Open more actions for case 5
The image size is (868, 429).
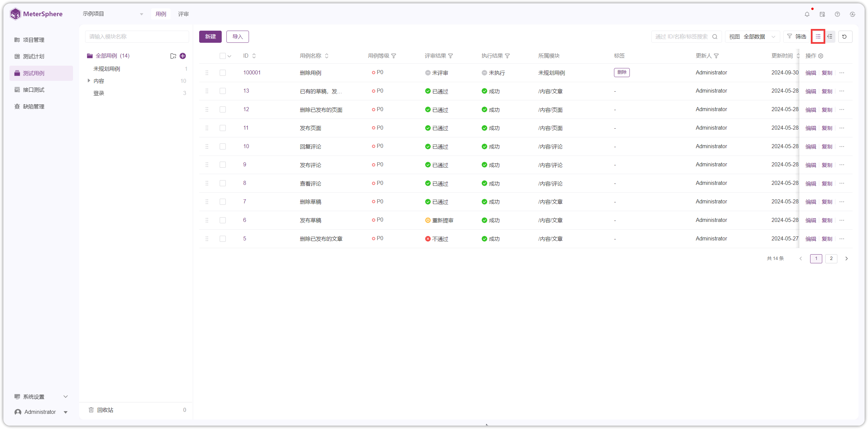pos(842,239)
